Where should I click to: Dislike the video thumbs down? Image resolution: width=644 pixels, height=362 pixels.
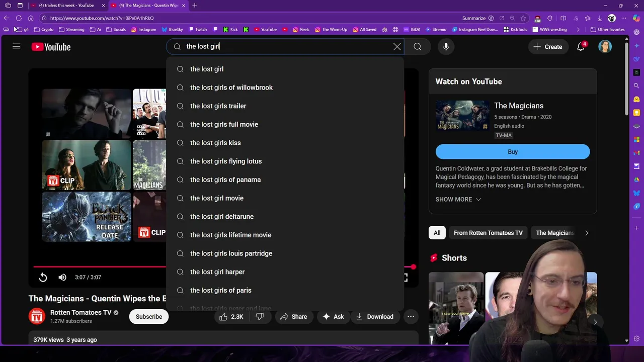pyautogui.click(x=260, y=316)
